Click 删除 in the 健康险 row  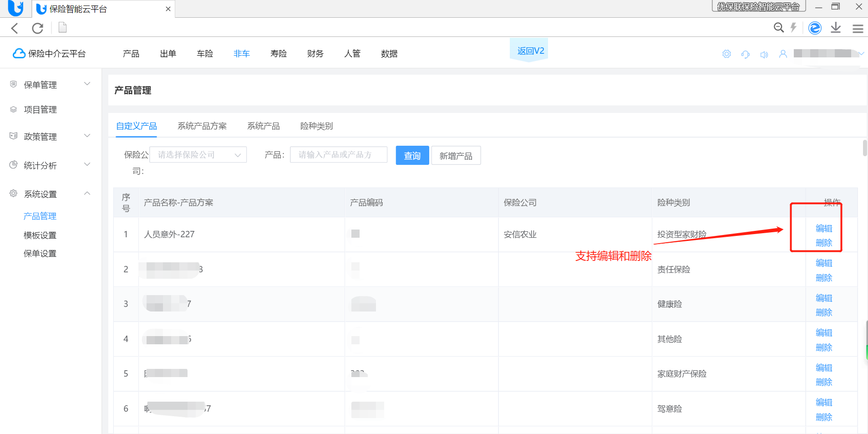[x=824, y=312]
